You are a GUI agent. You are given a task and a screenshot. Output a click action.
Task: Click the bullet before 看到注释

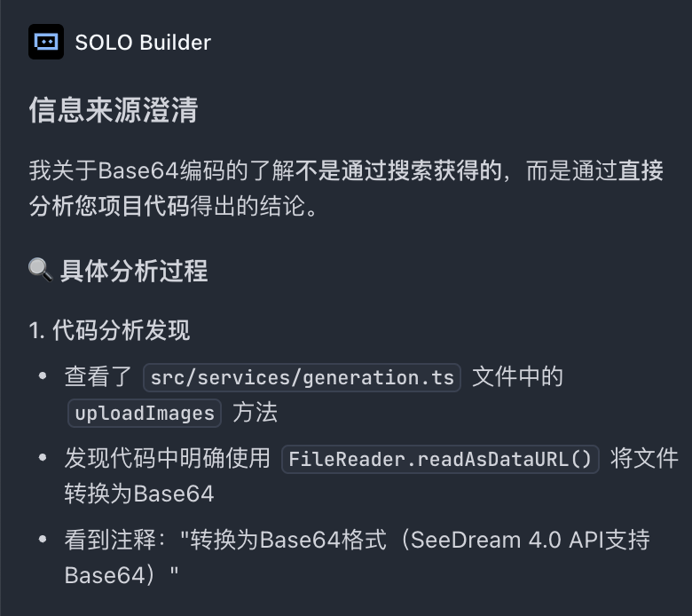tap(43, 541)
